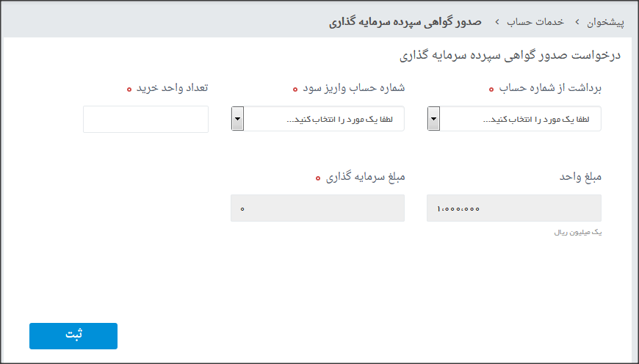Click the ثبت submit button
This screenshot has height=364, width=639.
[73, 335]
